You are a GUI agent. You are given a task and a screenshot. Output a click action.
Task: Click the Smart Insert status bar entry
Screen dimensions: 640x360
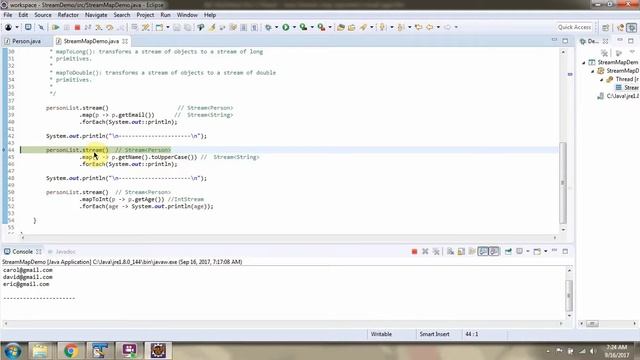[434, 334]
